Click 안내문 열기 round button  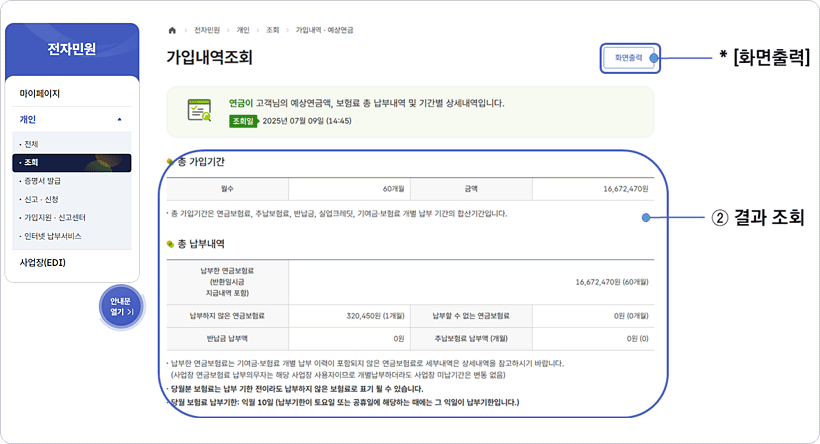click(121, 307)
